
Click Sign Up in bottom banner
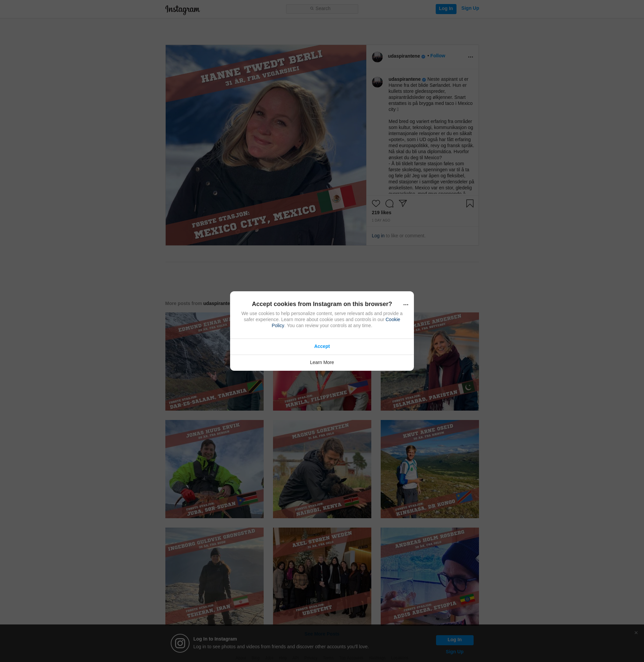pyautogui.click(x=454, y=652)
